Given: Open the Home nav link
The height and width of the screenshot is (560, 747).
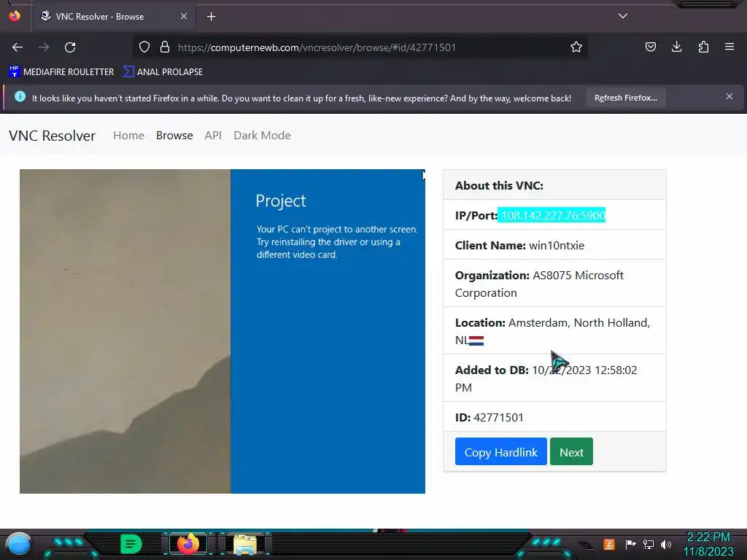Looking at the screenshot, I should click(x=128, y=135).
